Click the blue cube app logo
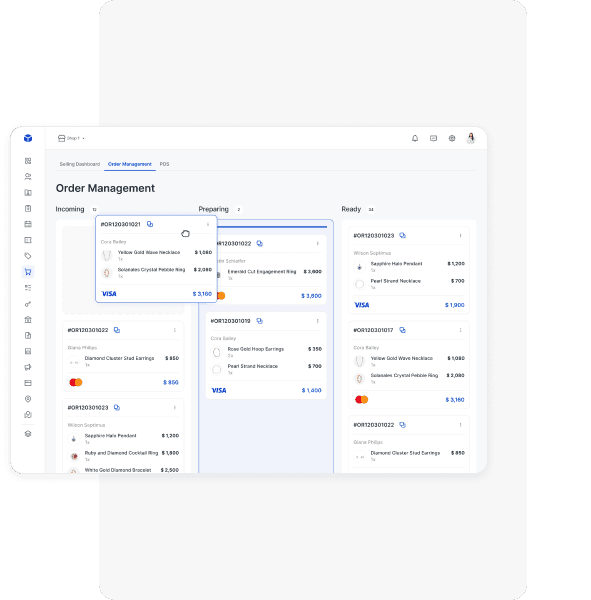The width and height of the screenshot is (591, 600). [x=28, y=138]
